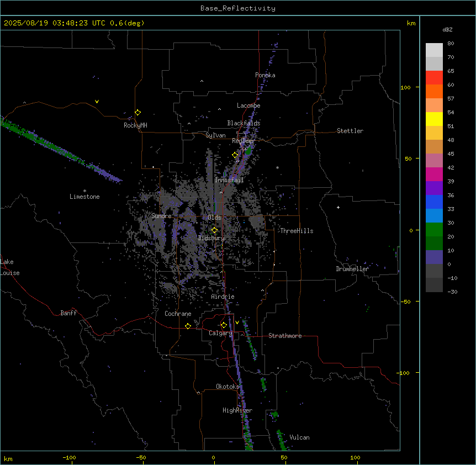The width and height of the screenshot is (476, 465).
Task: Click the Ponoka label
Action: (x=265, y=75)
